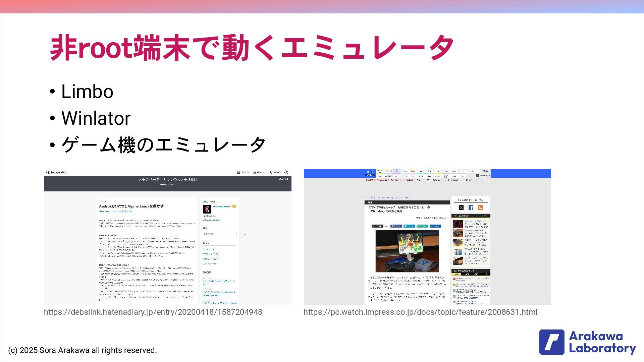This screenshot has width=644, height=362.
Task: Click the PC Watch site logo
Action: (370, 173)
